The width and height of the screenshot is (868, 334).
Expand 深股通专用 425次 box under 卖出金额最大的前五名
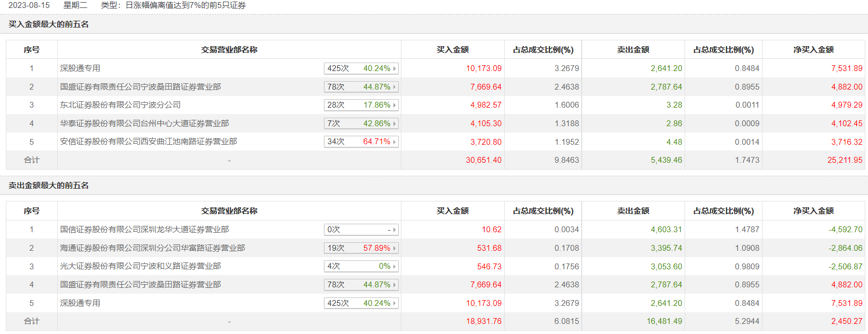pyautogui.click(x=394, y=303)
